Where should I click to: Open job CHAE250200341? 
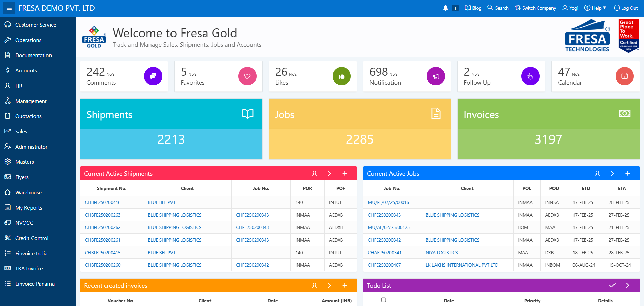pyautogui.click(x=385, y=253)
